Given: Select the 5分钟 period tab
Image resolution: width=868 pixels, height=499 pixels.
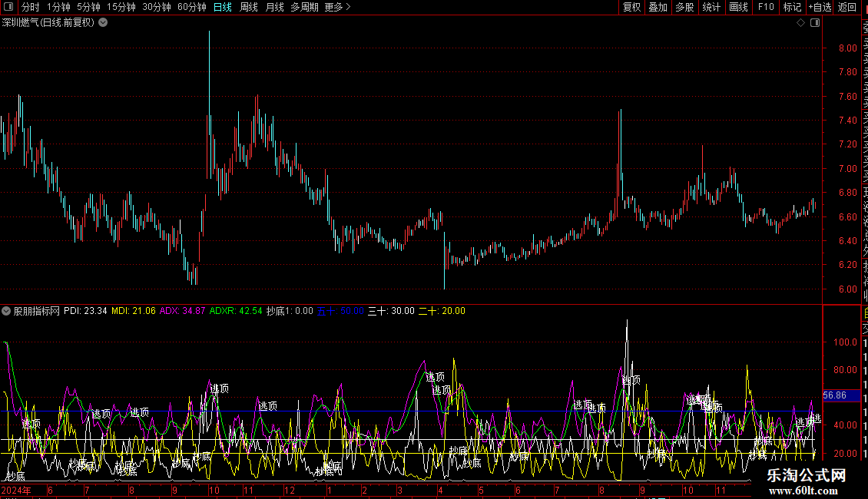Looking at the screenshot, I should point(88,7).
